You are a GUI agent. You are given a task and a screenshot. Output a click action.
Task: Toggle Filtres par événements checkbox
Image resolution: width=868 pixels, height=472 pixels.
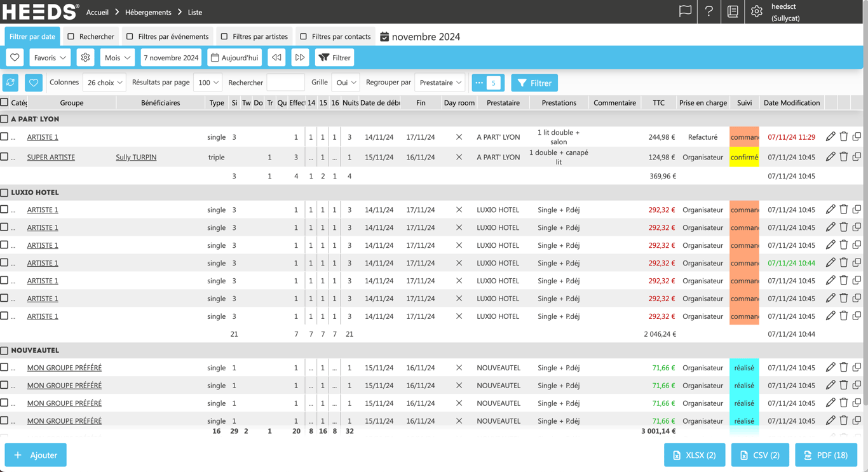[130, 36]
